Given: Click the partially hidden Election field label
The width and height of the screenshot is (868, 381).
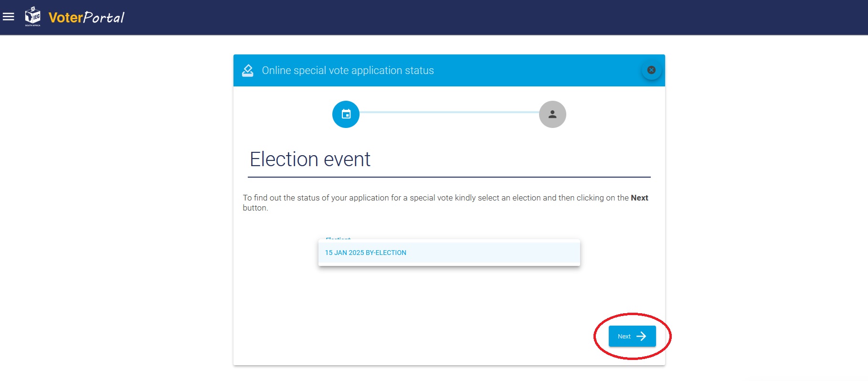Looking at the screenshot, I should [338, 238].
